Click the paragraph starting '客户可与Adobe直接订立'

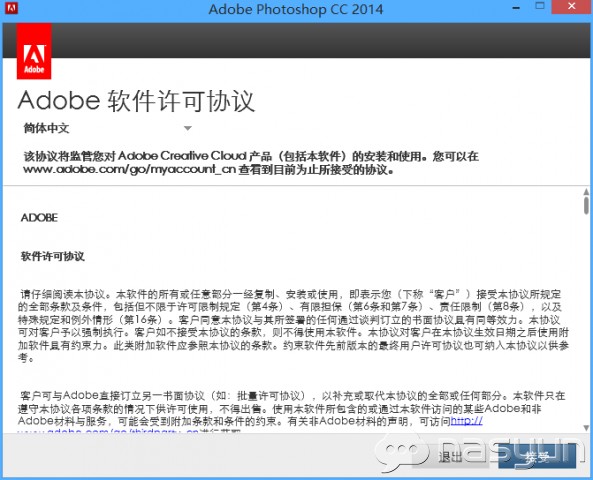[x=292, y=413]
